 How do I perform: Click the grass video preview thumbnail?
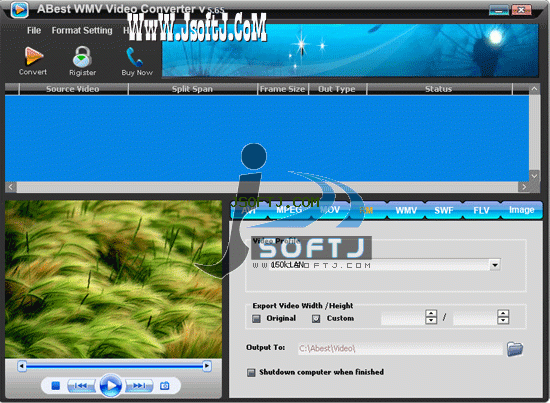[113, 279]
